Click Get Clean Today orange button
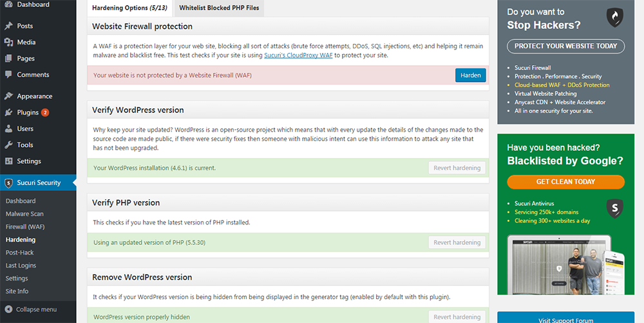Image resolution: width=644 pixels, height=323 pixels. click(x=565, y=182)
